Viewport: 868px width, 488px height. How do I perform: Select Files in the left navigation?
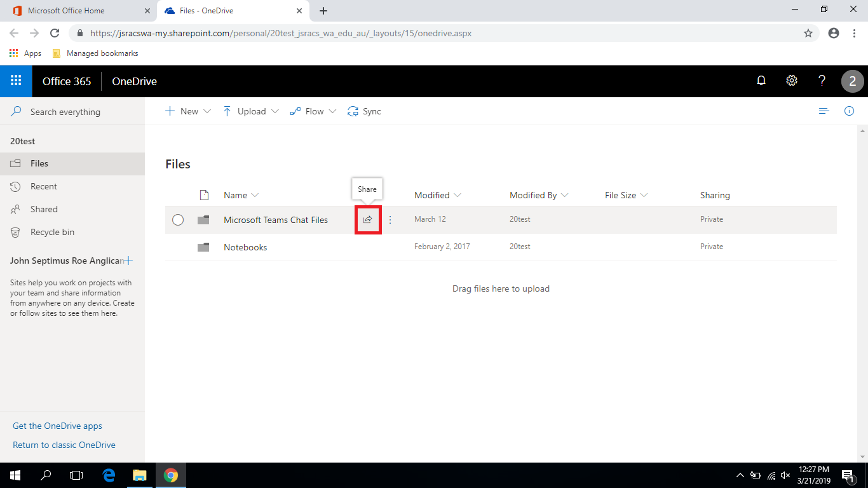tap(72, 163)
